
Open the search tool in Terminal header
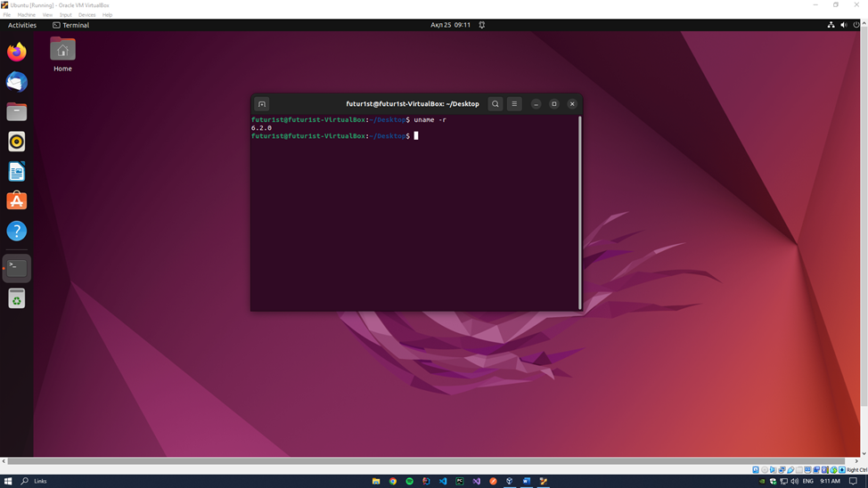click(x=495, y=104)
